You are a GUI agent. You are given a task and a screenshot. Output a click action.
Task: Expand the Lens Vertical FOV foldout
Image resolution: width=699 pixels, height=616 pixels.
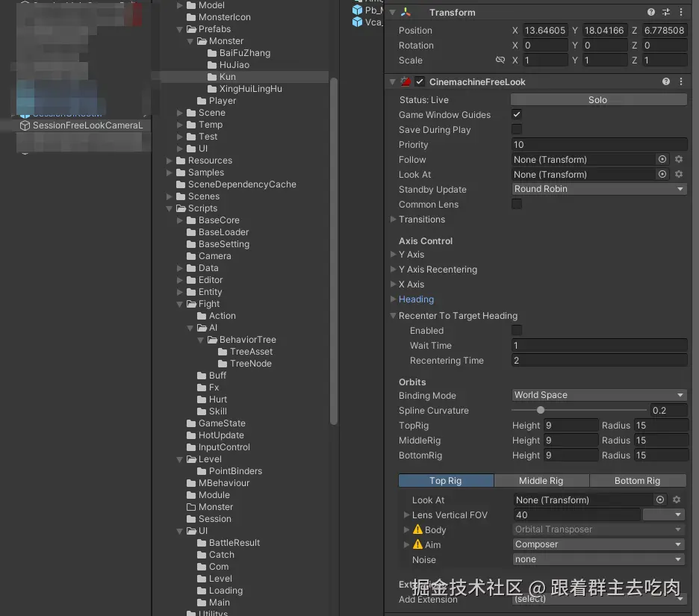[406, 514]
